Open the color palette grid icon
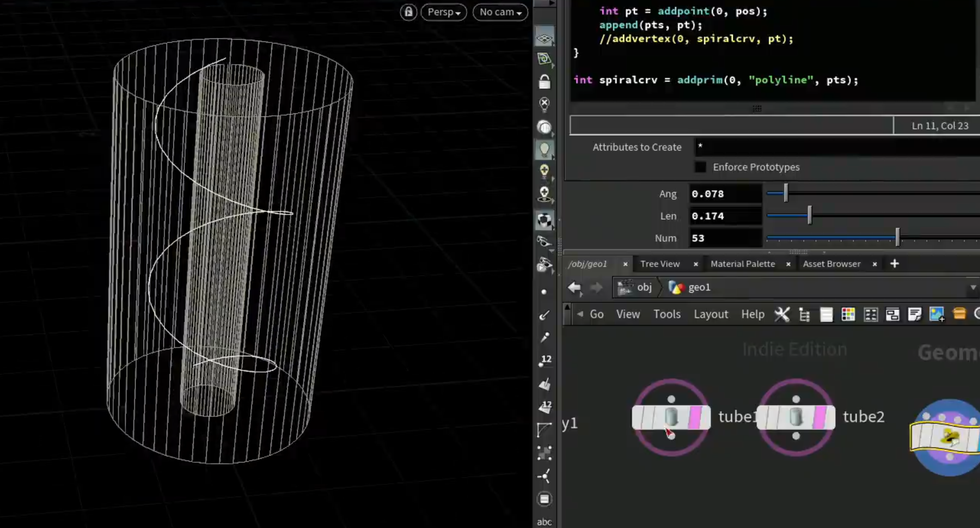This screenshot has height=528, width=980. [x=848, y=314]
